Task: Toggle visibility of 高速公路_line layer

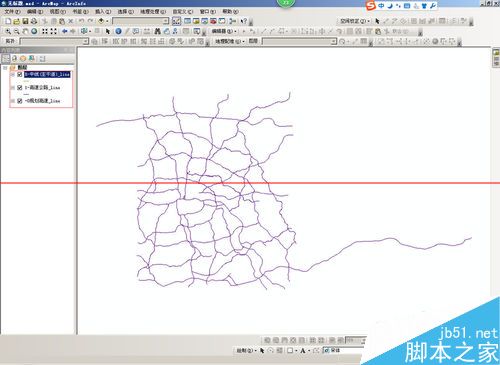Action: pyautogui.click(x=20, y=87)
